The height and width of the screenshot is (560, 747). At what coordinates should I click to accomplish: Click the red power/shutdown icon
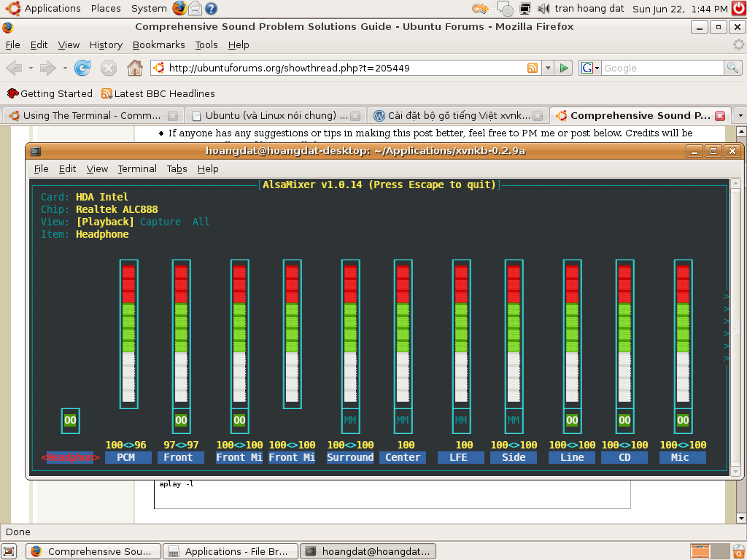pos(740,8)
